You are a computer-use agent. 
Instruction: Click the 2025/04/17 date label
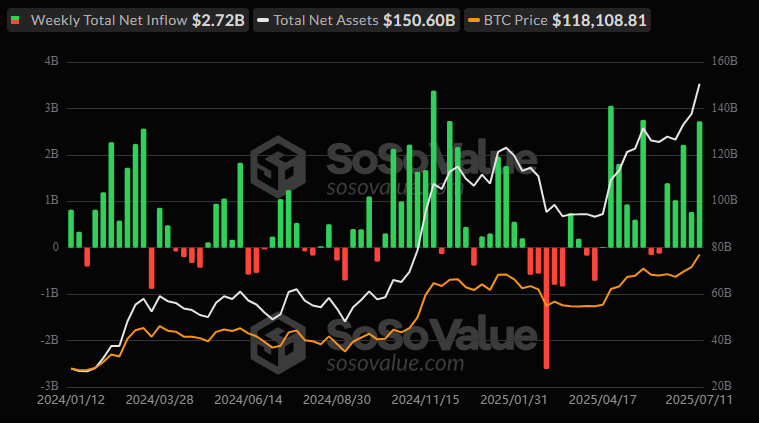pos(602,400)
